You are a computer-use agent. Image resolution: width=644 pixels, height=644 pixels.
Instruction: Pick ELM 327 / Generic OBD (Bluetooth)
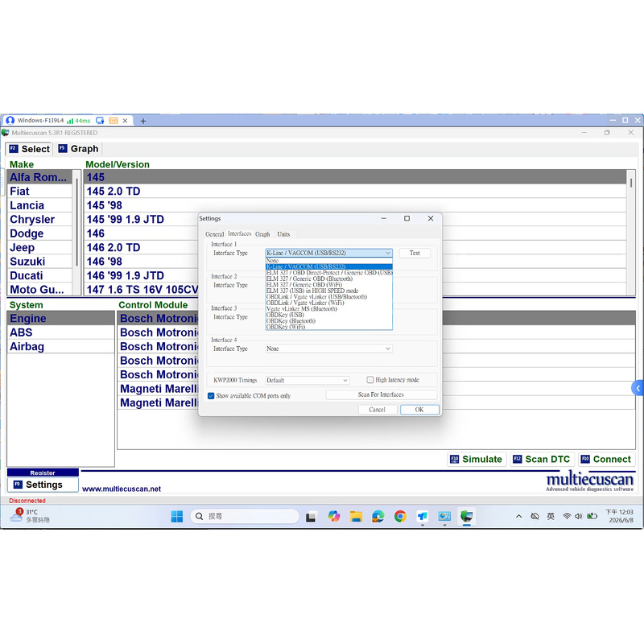click(x=328, y=279)
